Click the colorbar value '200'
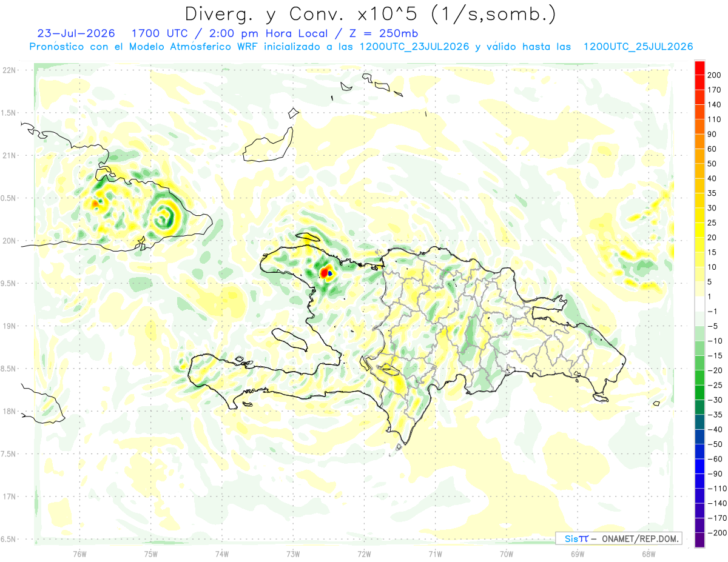 [x=715, y=75]
